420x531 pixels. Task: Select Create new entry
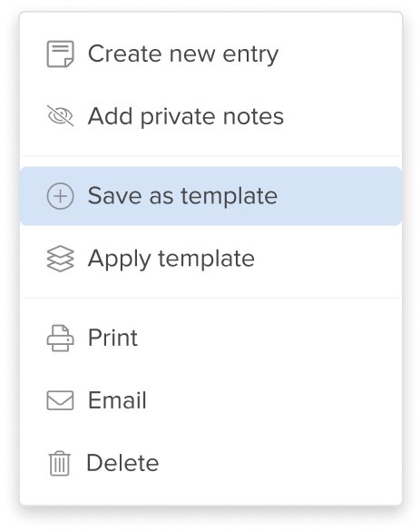[210, 54]
